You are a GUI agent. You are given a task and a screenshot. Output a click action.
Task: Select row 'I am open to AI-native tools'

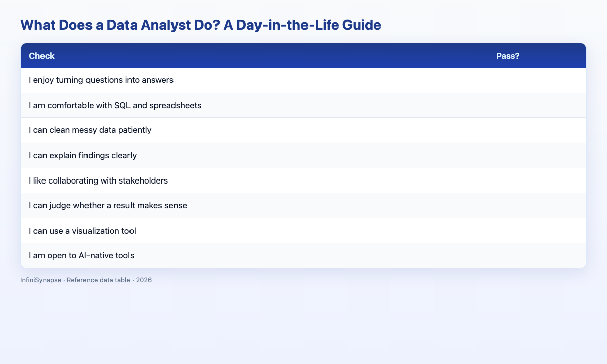(303, 255)
